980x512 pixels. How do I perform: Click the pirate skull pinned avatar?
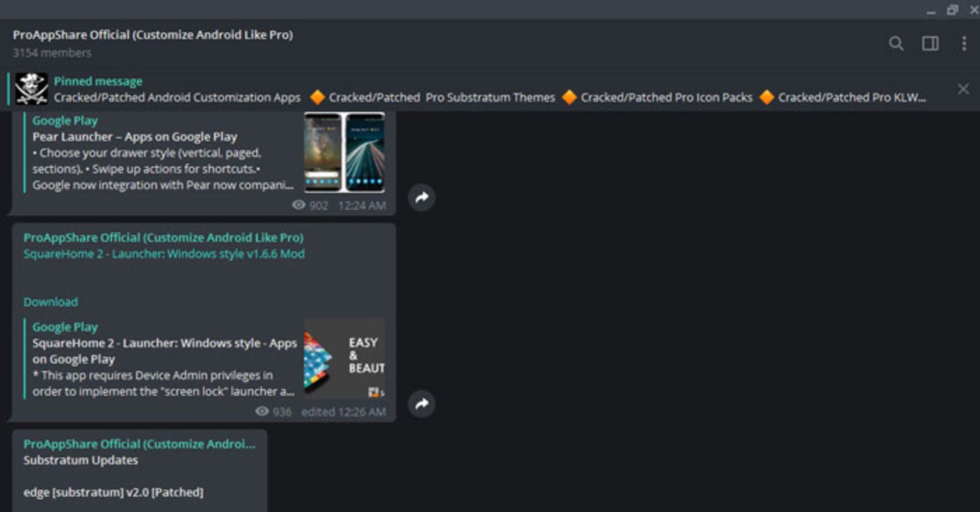(31, 89)
